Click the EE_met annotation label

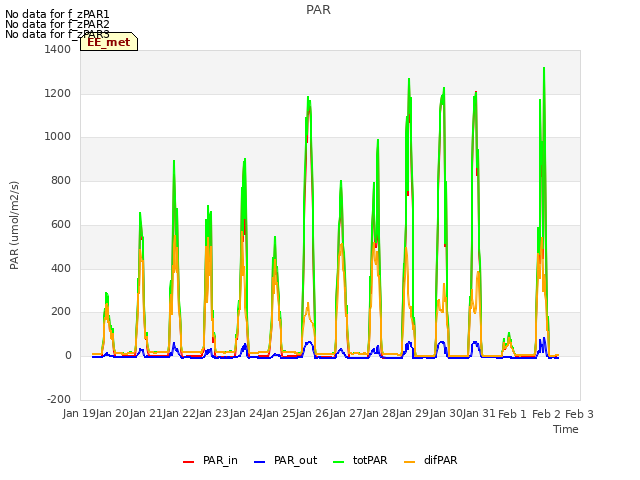pyautogui.click(x=109, y=42)
